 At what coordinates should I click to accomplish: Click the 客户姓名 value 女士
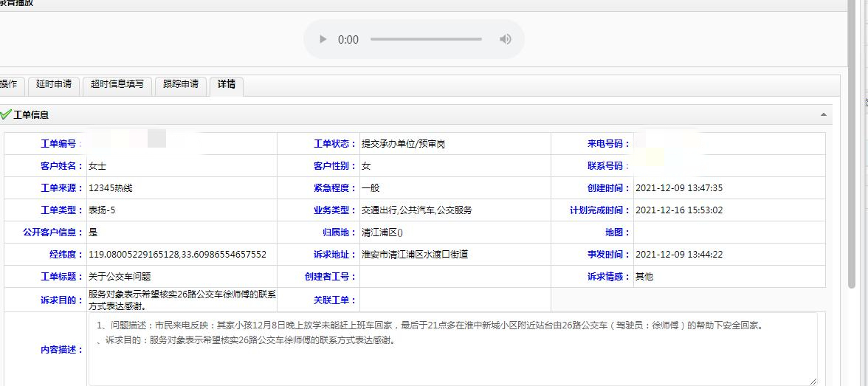[x=97, y=166]
